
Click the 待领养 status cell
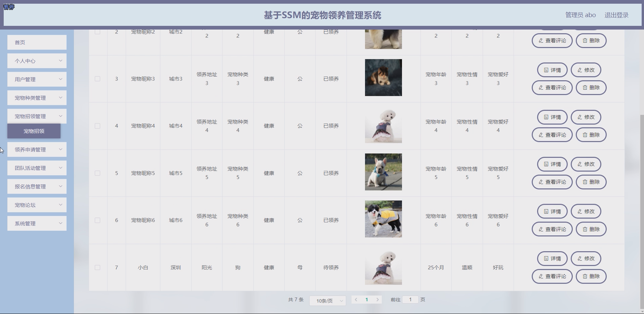[x=331, y=268]
